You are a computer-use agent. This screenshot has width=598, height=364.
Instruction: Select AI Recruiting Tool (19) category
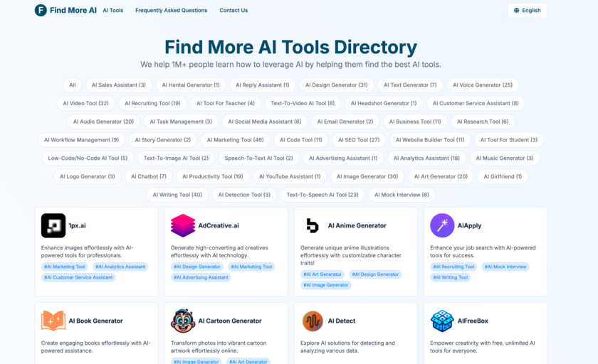coord(152,103)
